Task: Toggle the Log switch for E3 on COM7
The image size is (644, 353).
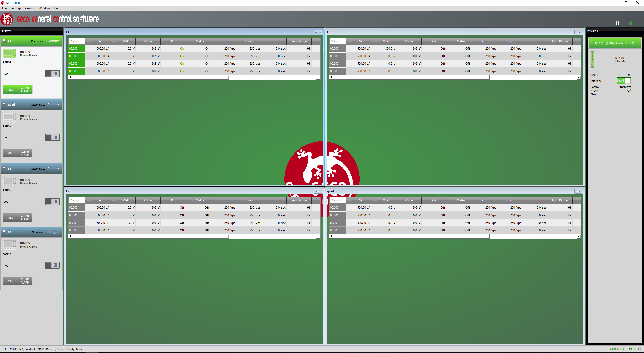Action: pos(52,265)
